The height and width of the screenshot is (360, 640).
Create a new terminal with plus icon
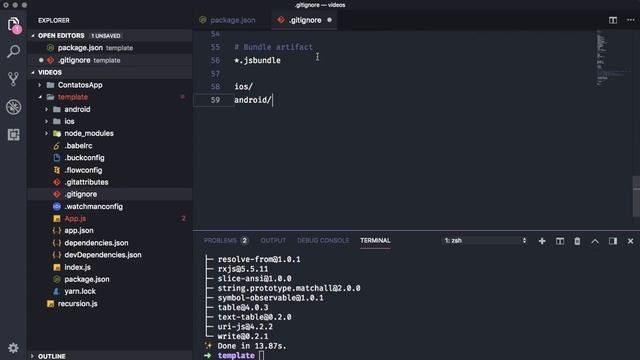coord(542,241)
